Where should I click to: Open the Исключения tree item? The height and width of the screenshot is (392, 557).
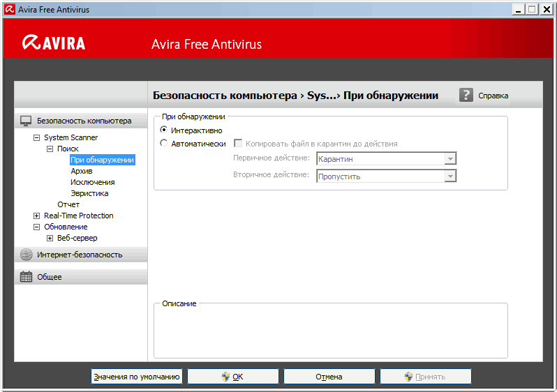(93, 182)
